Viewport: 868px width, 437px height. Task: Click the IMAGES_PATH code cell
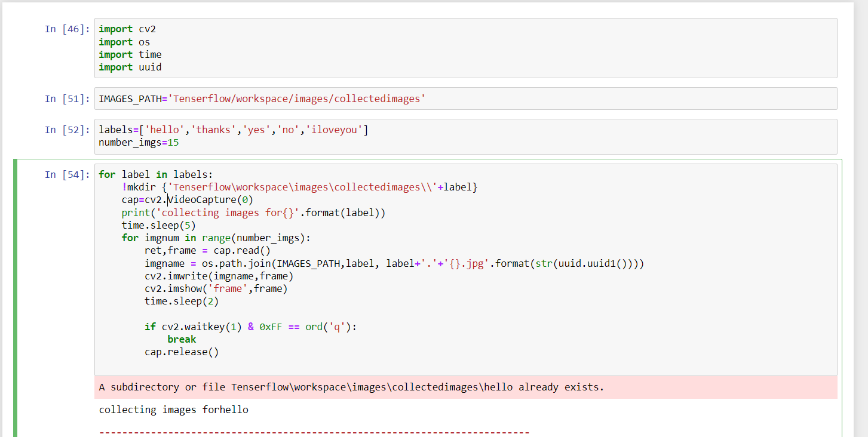coord(465,99)
